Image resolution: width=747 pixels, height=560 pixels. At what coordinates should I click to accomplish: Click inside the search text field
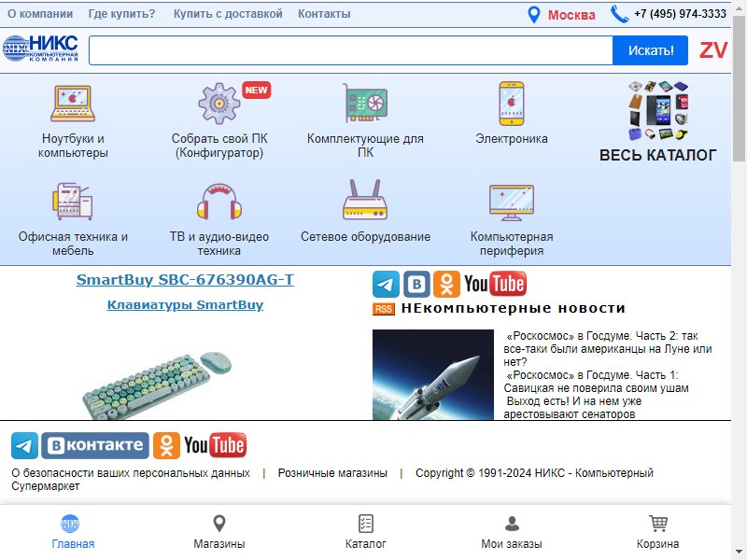click(351, 50)
